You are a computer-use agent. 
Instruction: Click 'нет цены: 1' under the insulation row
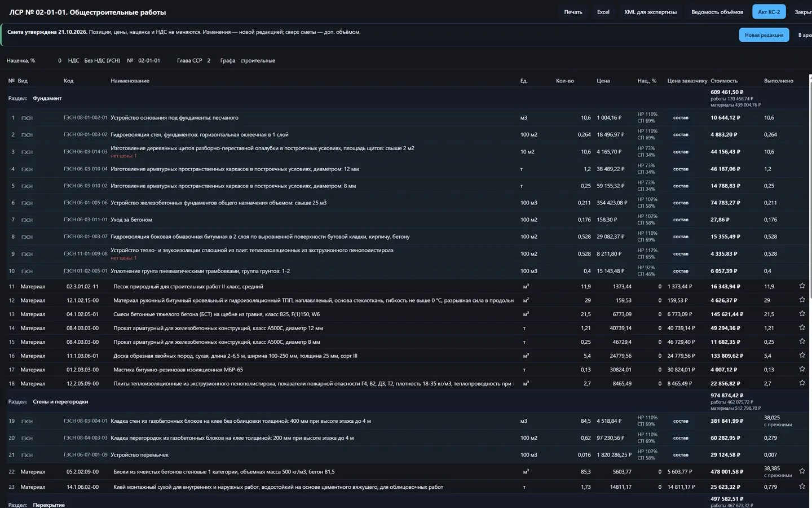pos(123,258)
